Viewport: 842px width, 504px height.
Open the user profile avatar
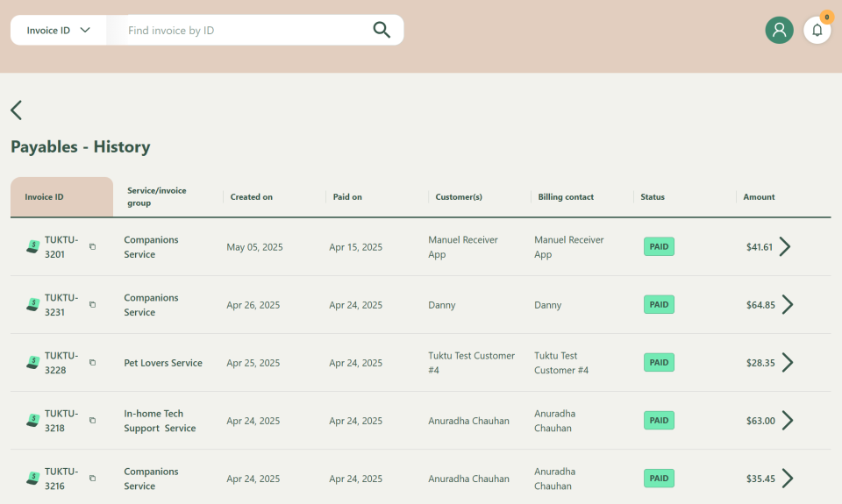point(779,30)
